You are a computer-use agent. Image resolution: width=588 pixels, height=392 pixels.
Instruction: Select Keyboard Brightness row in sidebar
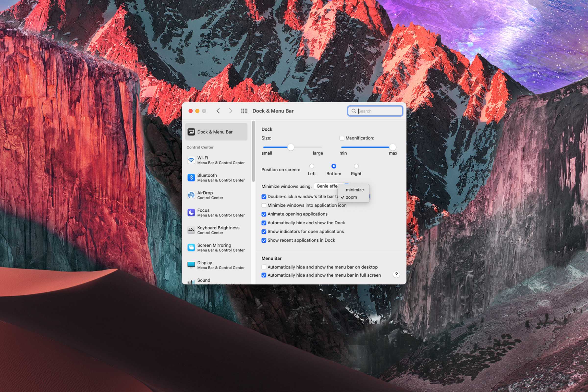coord(217,230)
